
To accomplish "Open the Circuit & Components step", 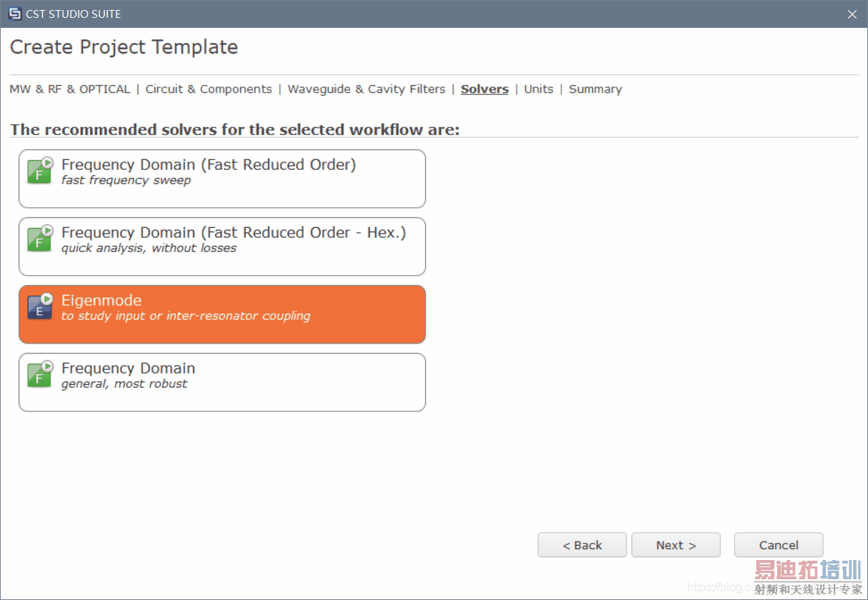I will coord(209,89).
